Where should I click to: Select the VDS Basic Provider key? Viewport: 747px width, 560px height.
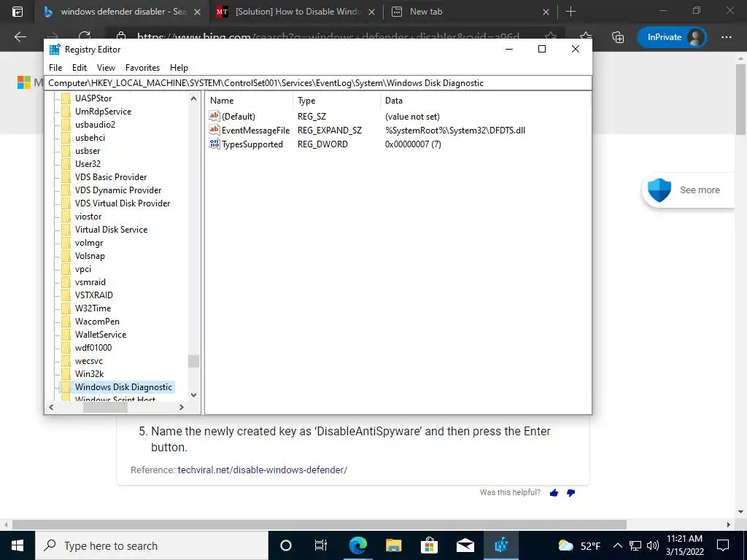(x=111, y=176)
